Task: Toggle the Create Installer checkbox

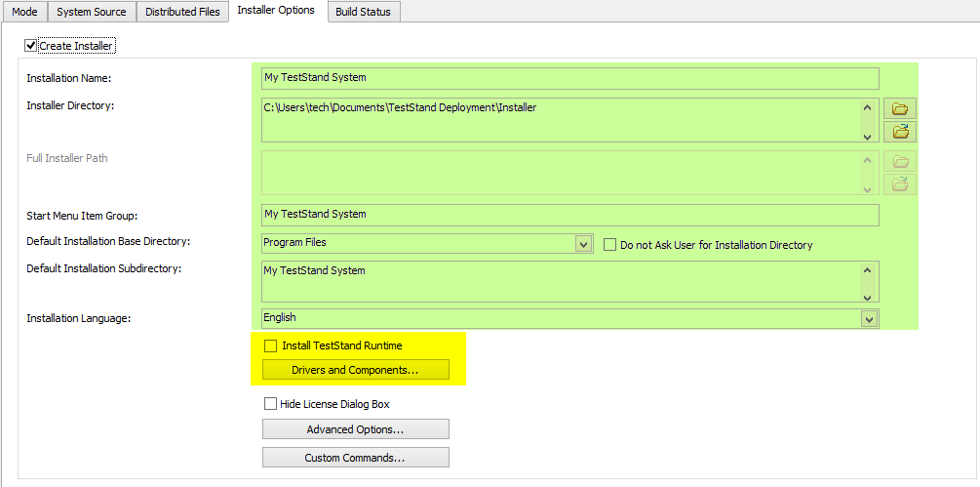Action: (x=30, y=46)
